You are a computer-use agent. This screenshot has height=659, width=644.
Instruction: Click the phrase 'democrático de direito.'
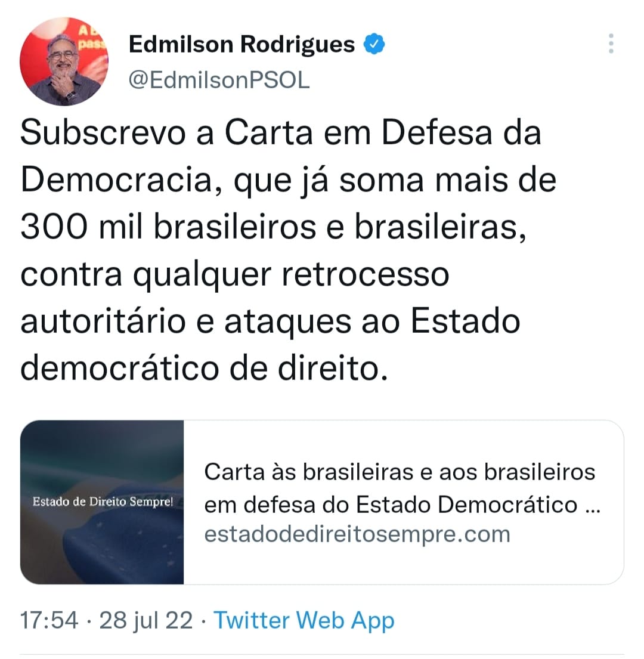click(x=204, y=369)
